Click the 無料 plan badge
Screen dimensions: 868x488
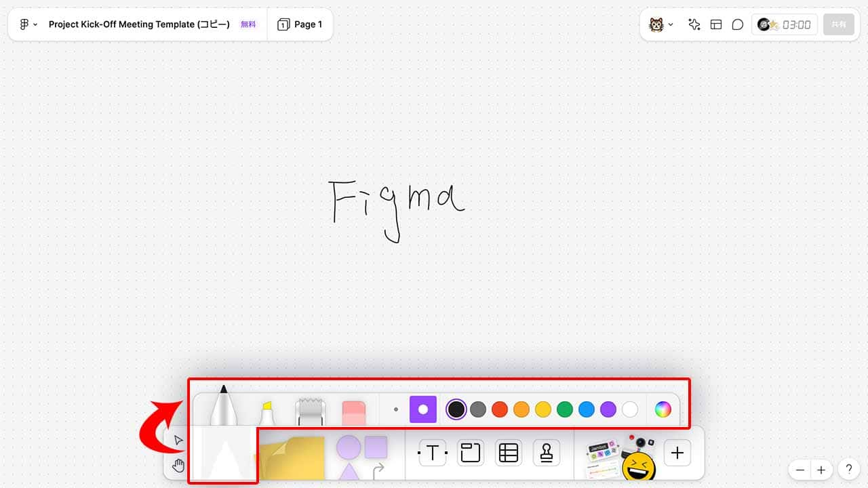click(x=248, y=24)
